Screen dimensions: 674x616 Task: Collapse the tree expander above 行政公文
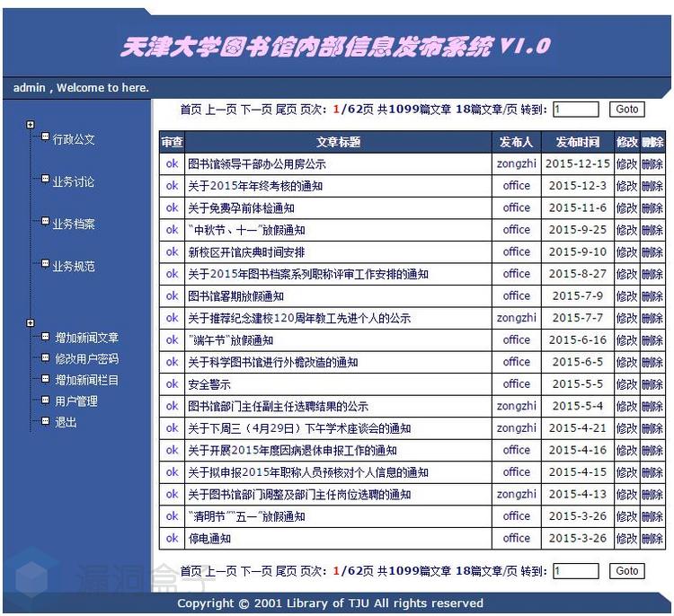[31, 125]
